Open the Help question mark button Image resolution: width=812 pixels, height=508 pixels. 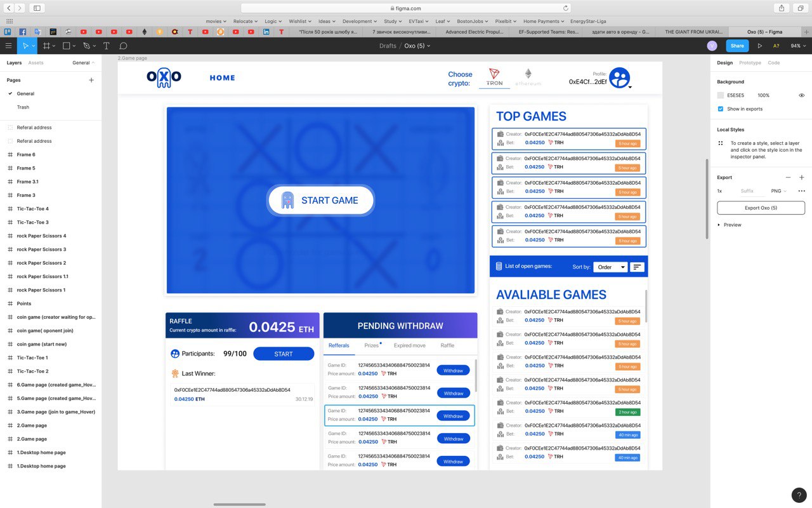(x=799, y=495)
